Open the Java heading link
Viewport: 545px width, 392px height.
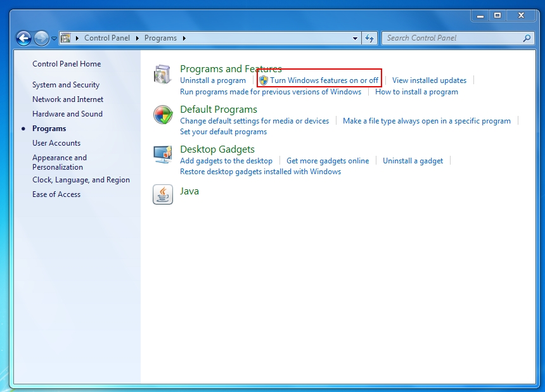[x=189, y=191]
